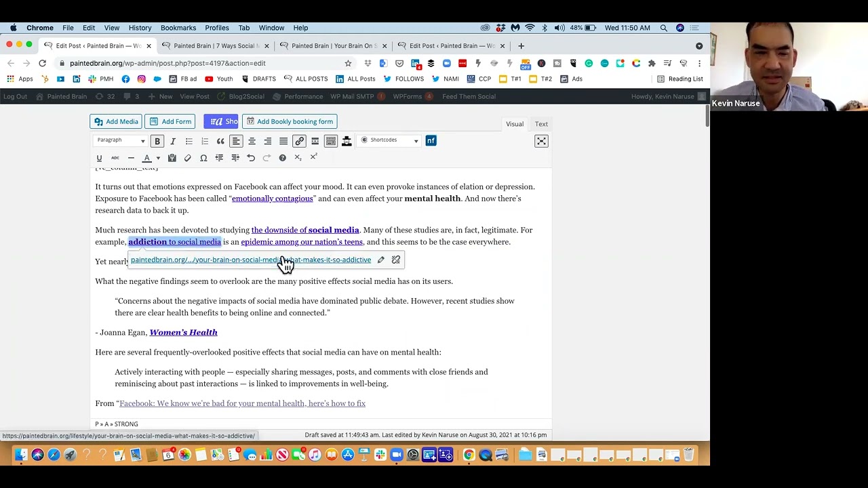The height and width of the screenshot is (488, 868).
Task: Insert a numbered list
Action: click(205, 141)
